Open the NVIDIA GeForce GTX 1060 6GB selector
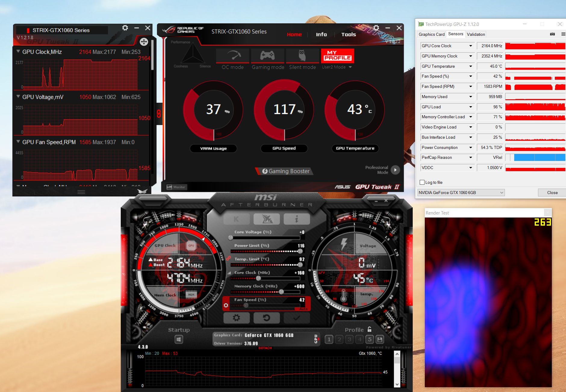 click(x=461, y=193)
